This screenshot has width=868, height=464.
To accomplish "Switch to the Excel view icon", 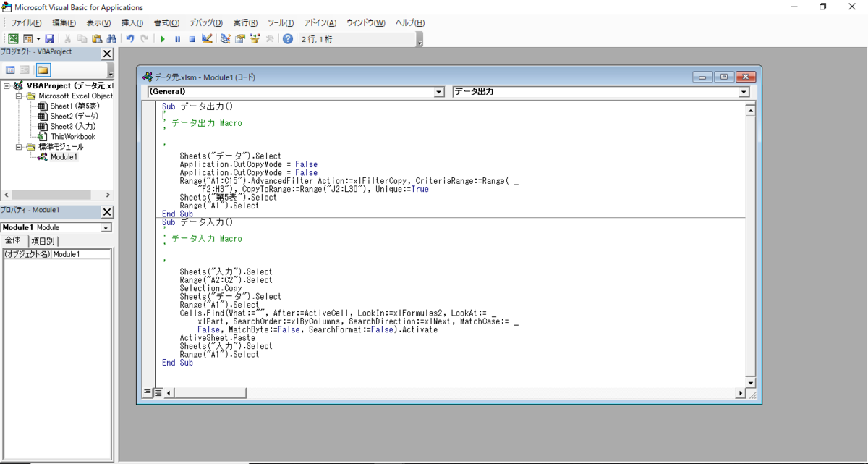I will pyautogui.click(x=13, y=39).
